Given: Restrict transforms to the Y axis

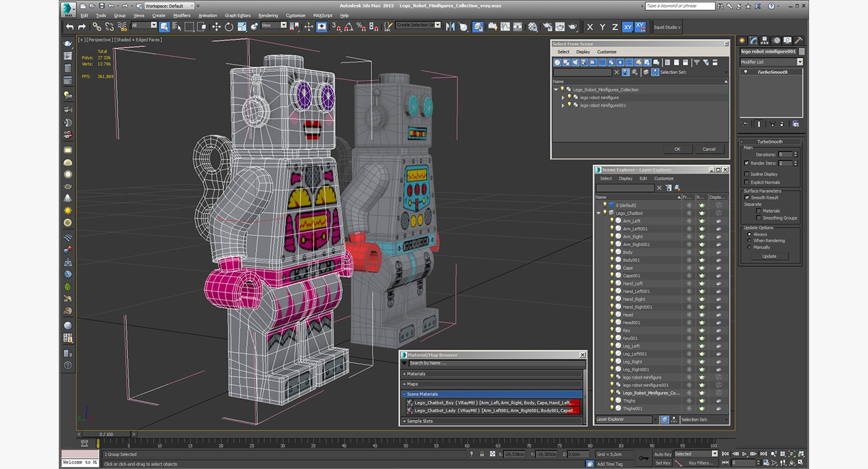Looking at the screenshot, I should coord(602,27).
